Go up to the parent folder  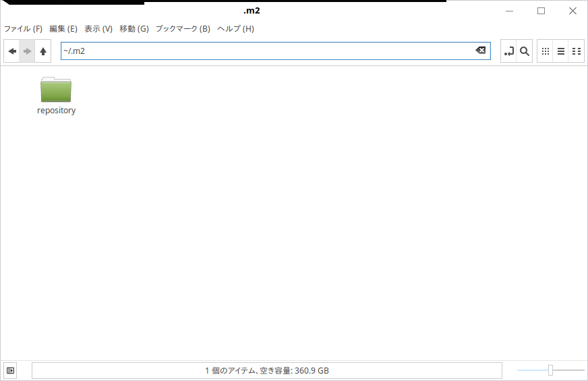[x=43, y=51]
